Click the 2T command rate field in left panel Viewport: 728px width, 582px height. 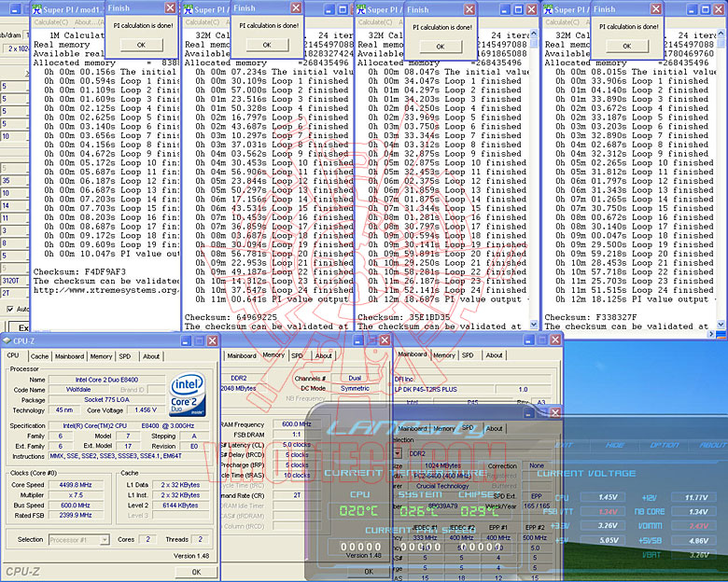14,293
